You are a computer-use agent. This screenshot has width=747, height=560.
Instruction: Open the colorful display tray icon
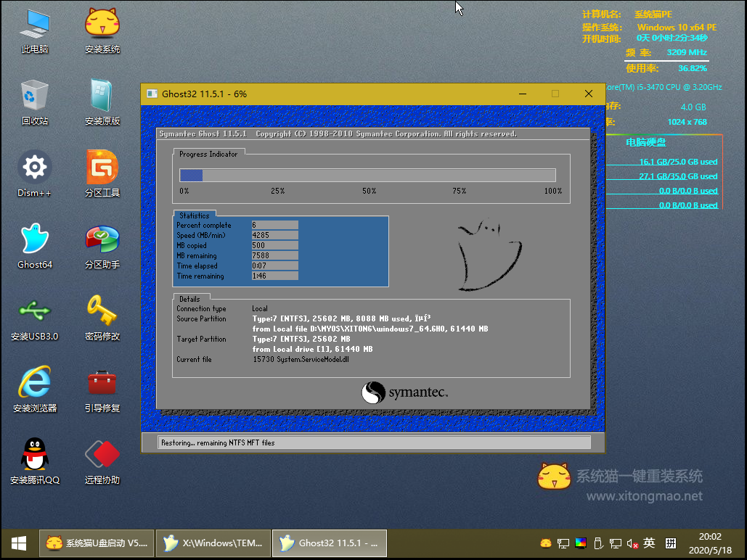coord(581,543)
